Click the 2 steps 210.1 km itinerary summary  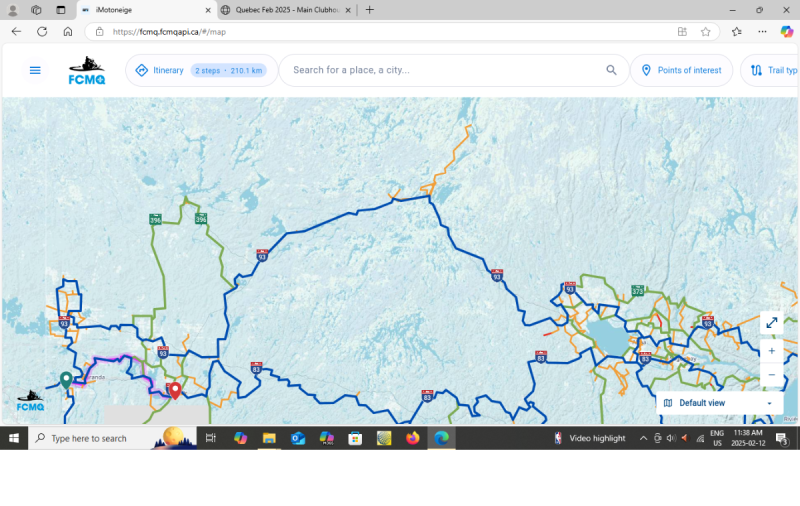click(x=228, y=71)
